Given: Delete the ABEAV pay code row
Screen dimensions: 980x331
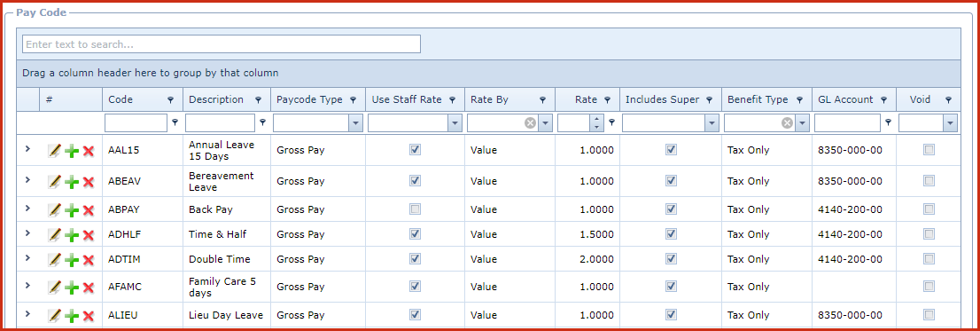Looking at the screenshot, I should click(x=88, y=181).
